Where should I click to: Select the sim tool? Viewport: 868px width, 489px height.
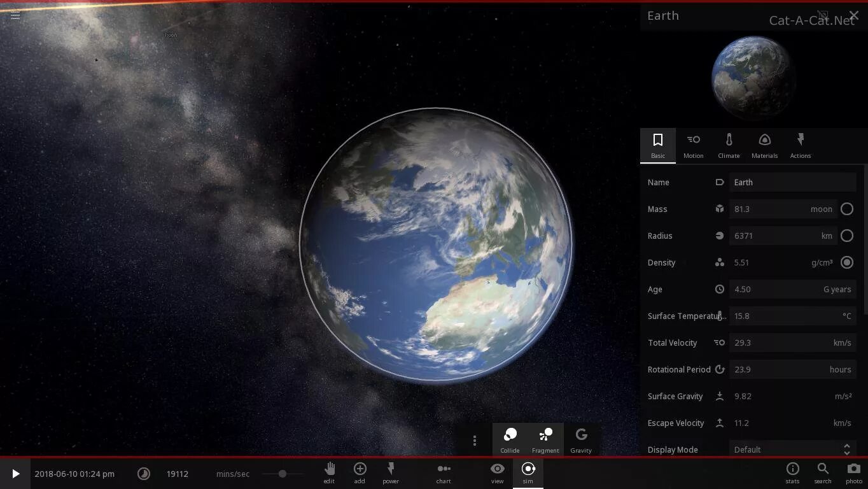528,472
